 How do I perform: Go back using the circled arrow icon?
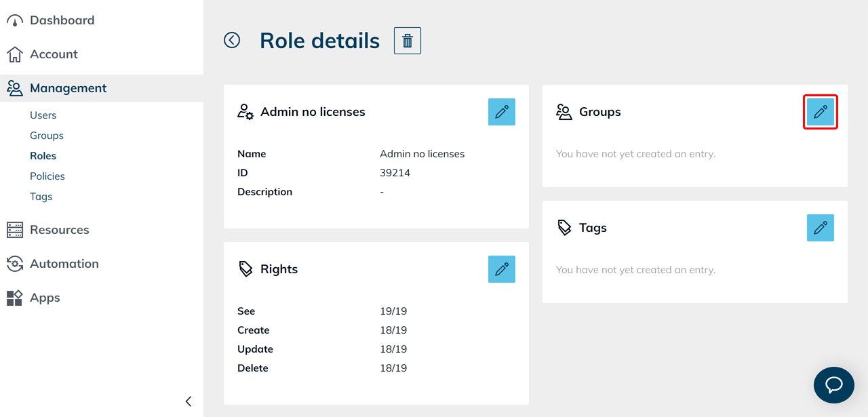click(232, 41)
